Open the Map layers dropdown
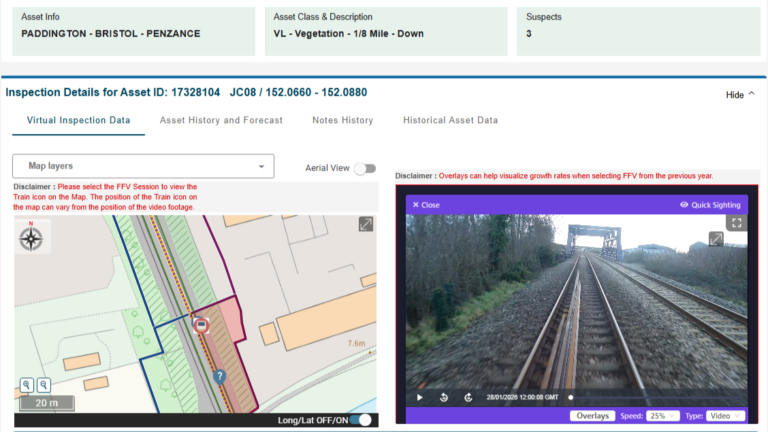This screenshot has height=432, width=768. tap(143, 166)
